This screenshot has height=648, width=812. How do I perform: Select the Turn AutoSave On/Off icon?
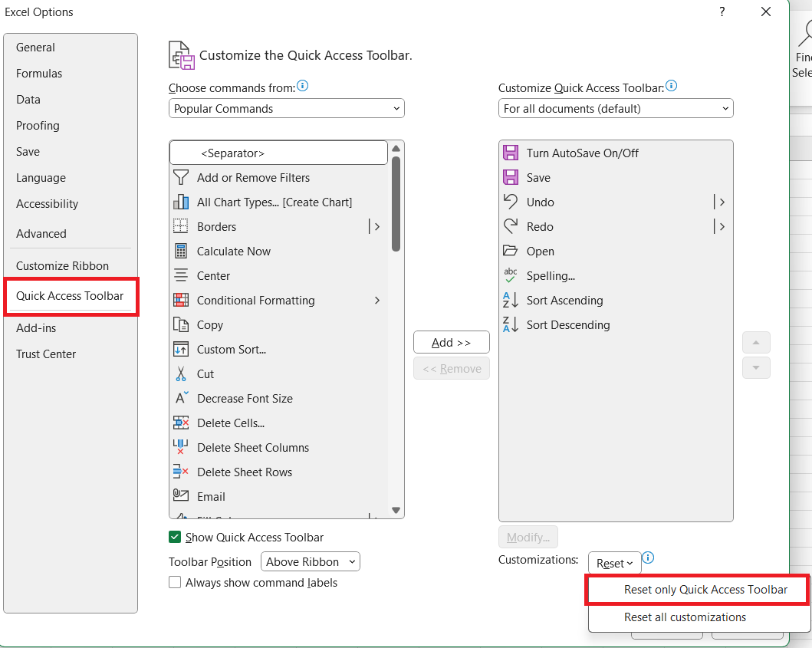(x=511, y=153)
